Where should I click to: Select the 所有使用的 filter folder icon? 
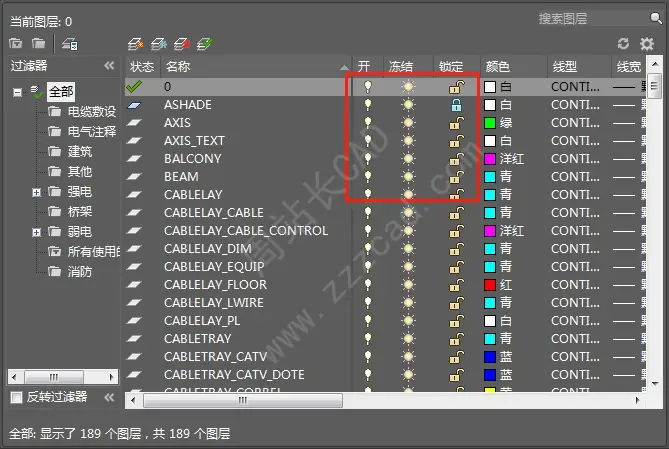(54, 252)
